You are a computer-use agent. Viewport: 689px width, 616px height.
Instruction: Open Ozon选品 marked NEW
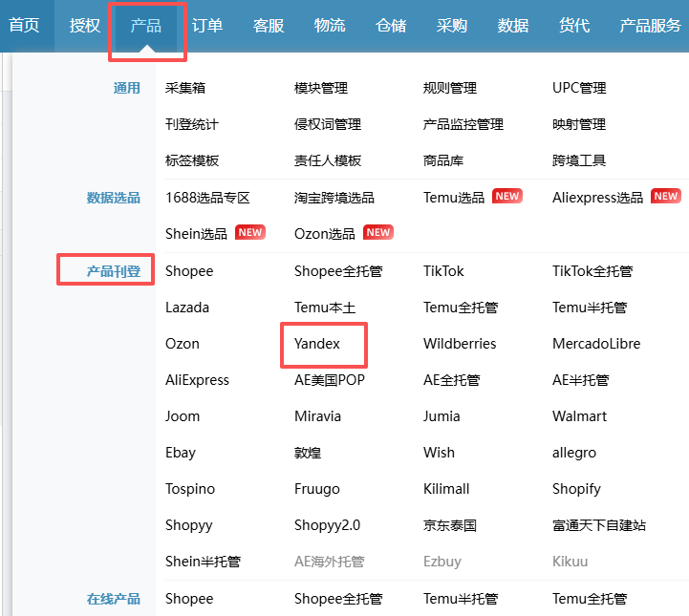point(325,234)
